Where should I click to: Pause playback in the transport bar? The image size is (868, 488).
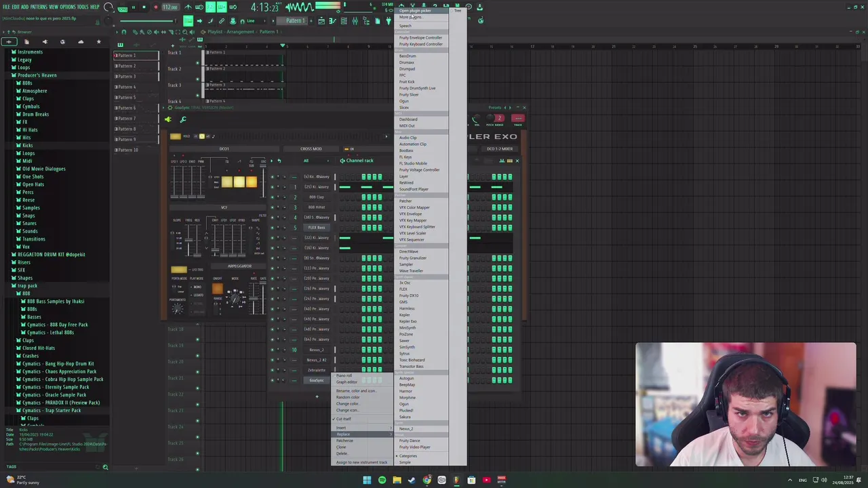pos(134,7)
